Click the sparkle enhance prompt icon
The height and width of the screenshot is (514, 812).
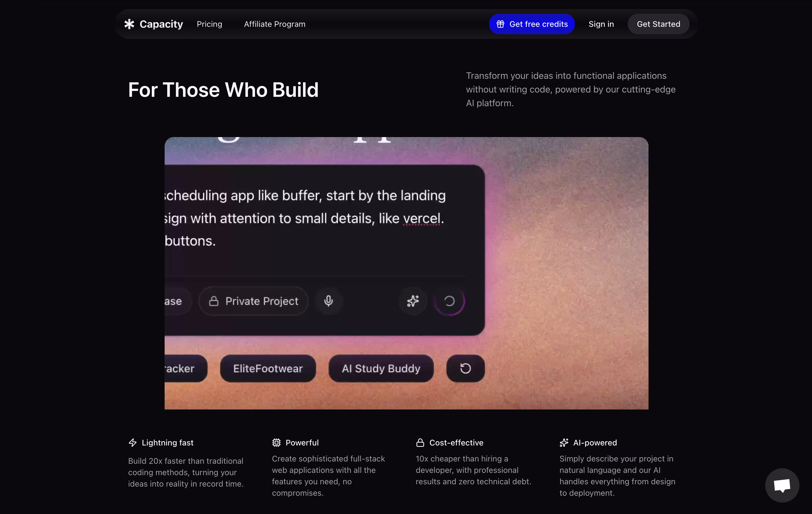coord(413,301)
